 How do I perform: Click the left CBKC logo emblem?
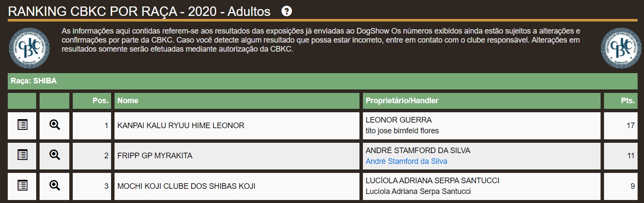point(29,48)
